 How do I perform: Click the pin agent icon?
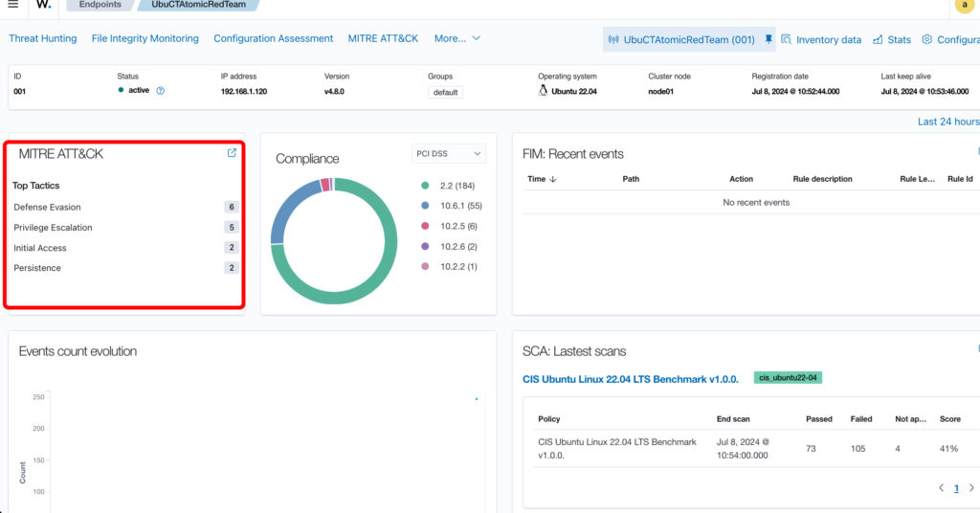coord(768,39)
